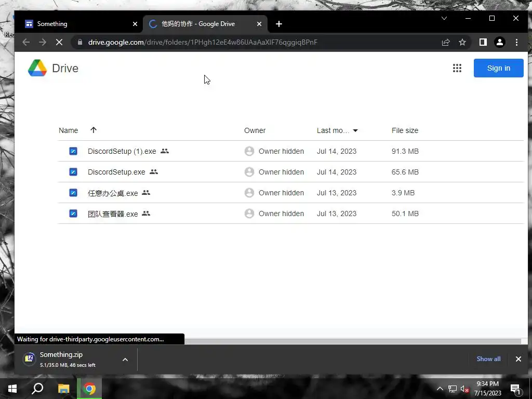This screenshot has width=532, height=399.
Task: Click shared icon beside 任意办公桌.exe
Action: click(x=146, y=193)
